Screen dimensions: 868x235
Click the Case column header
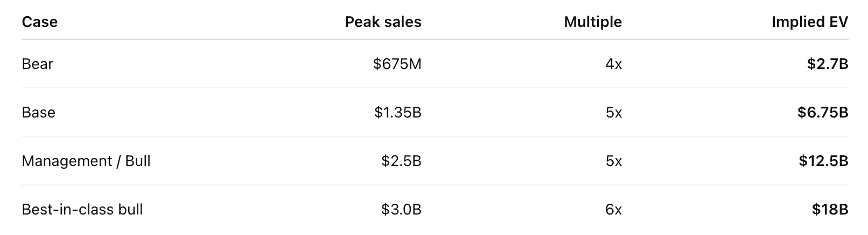(39, 22)
